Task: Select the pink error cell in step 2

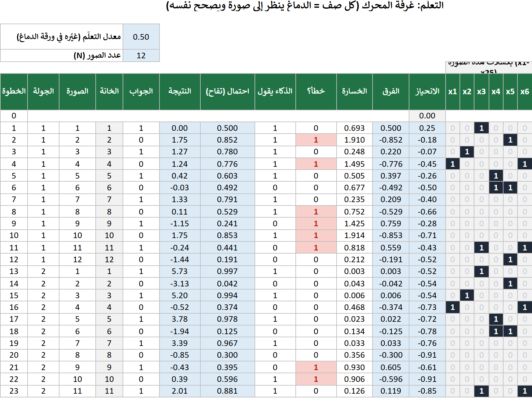Action: [316, 140]
